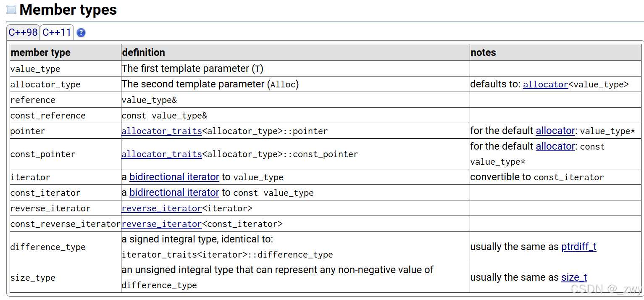Open allocator_traits link in const_pointer row
The height and width of the screenshot is (300, 644).
[162, 154]
